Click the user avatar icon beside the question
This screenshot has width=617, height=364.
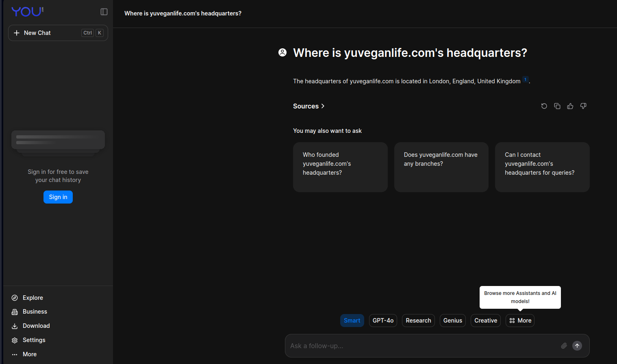pos(282,52)
